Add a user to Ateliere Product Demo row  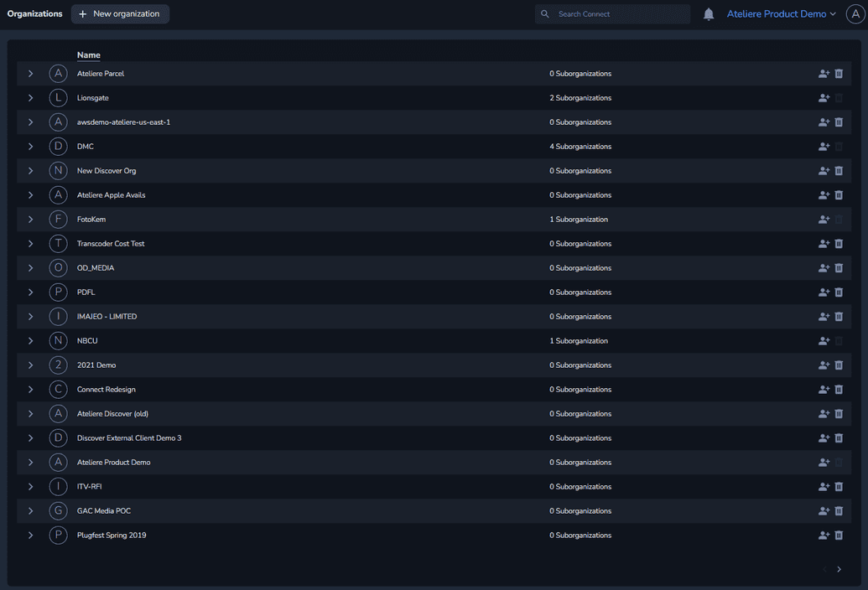tap(824, 463)
